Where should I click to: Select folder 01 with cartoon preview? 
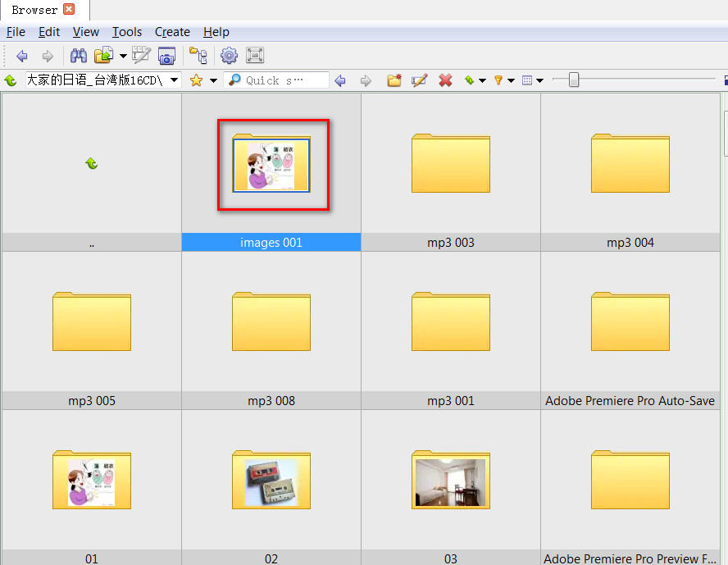coord(92,480)
